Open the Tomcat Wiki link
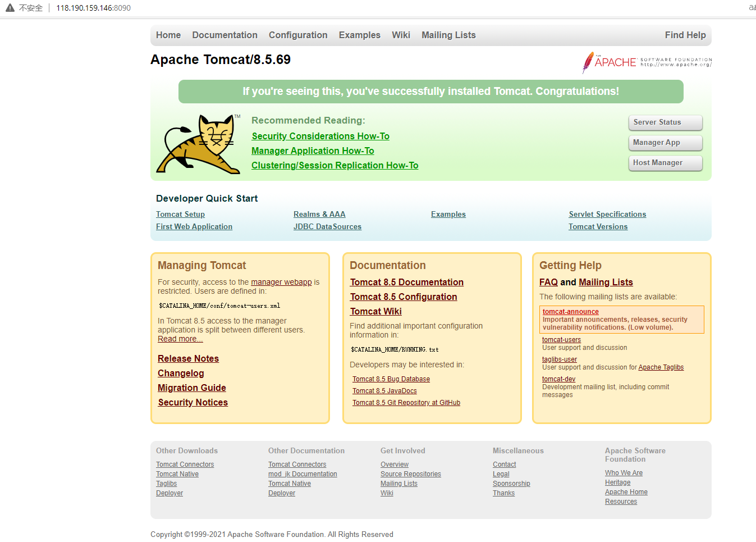Image resolution: width=756 pixels, height=542 pixels. (376, 311)
